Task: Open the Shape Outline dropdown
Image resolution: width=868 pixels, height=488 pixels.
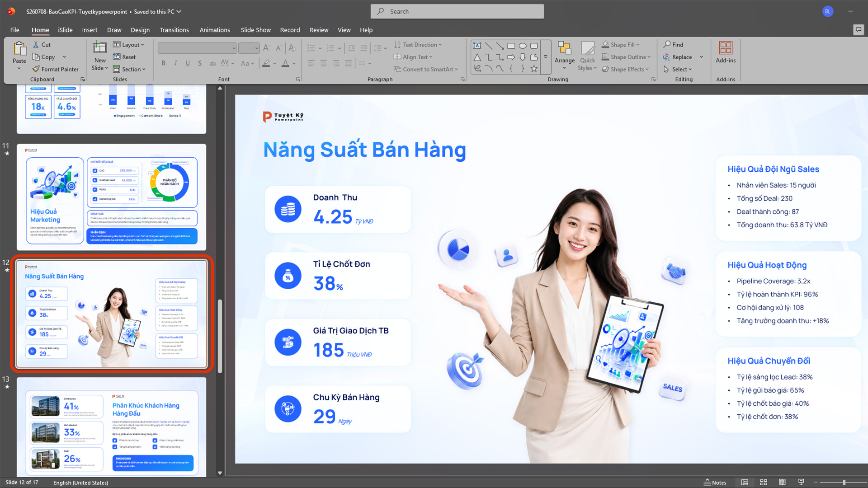Action: [626, 57]
